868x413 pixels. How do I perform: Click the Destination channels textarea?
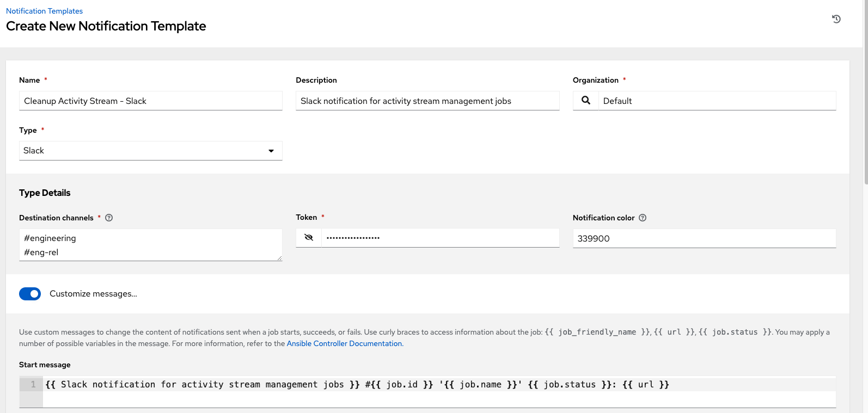[151, 245]
